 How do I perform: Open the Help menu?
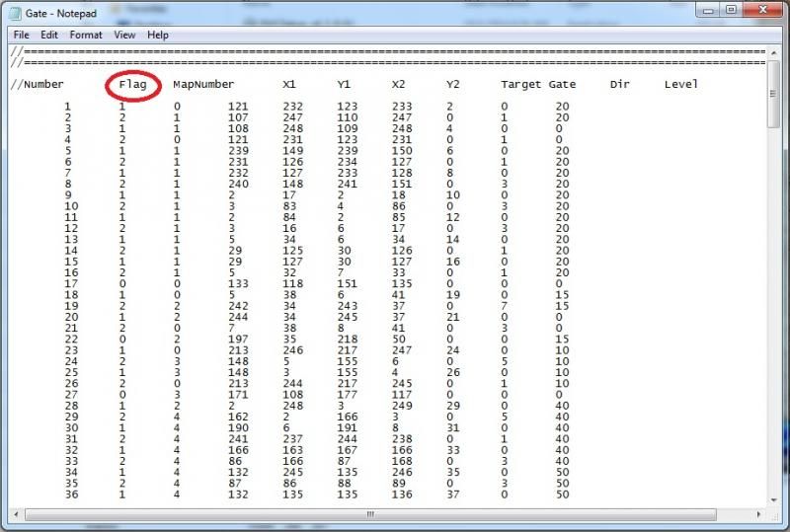[x=158, y=35]
